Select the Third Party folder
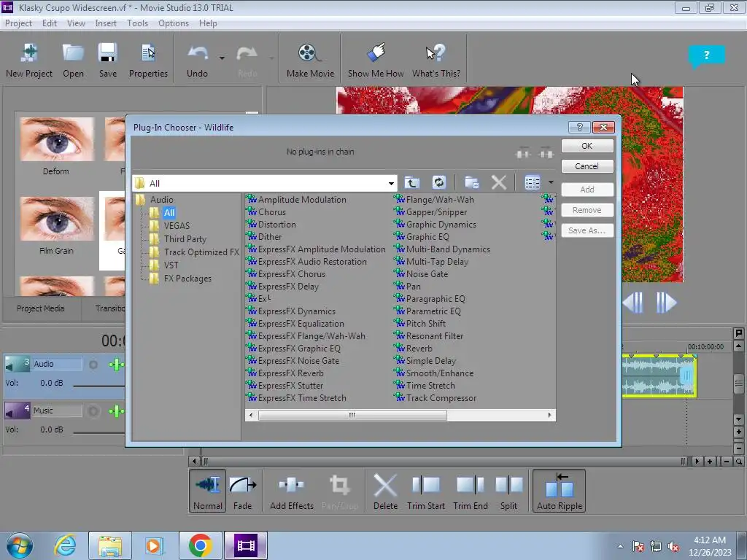Screen dimensions: 747x560 click(185, 239)
